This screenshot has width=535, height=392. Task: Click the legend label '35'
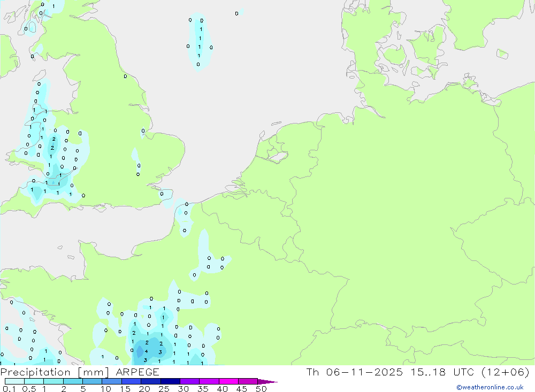click(203, 389)
